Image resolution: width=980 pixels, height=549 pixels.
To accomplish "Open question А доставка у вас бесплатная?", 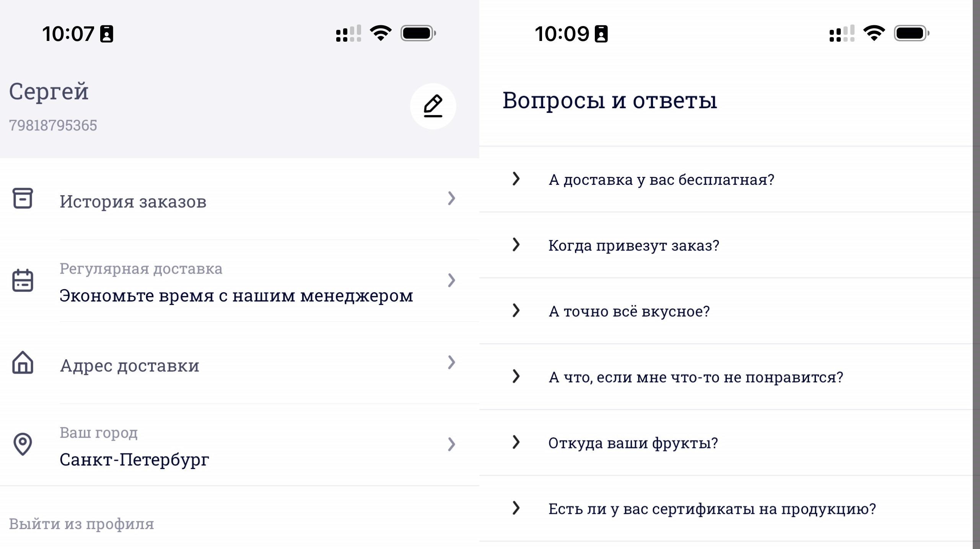I will [726, 179].
